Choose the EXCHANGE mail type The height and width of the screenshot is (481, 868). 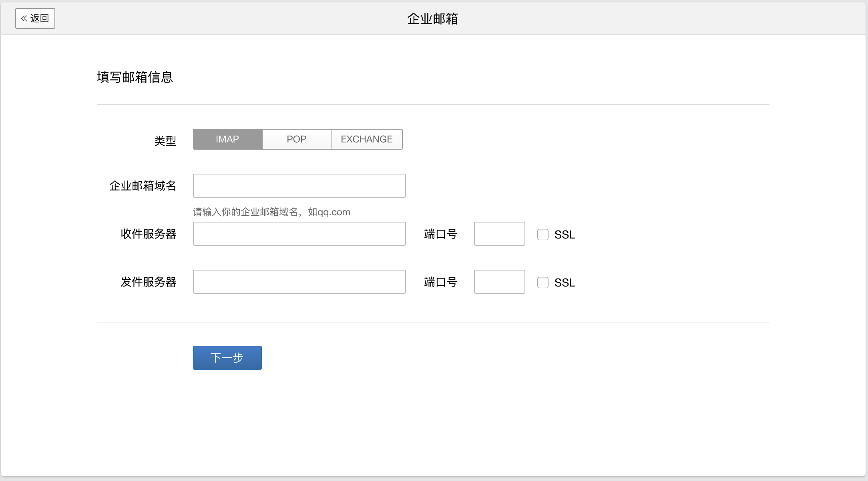pos(367,139)
